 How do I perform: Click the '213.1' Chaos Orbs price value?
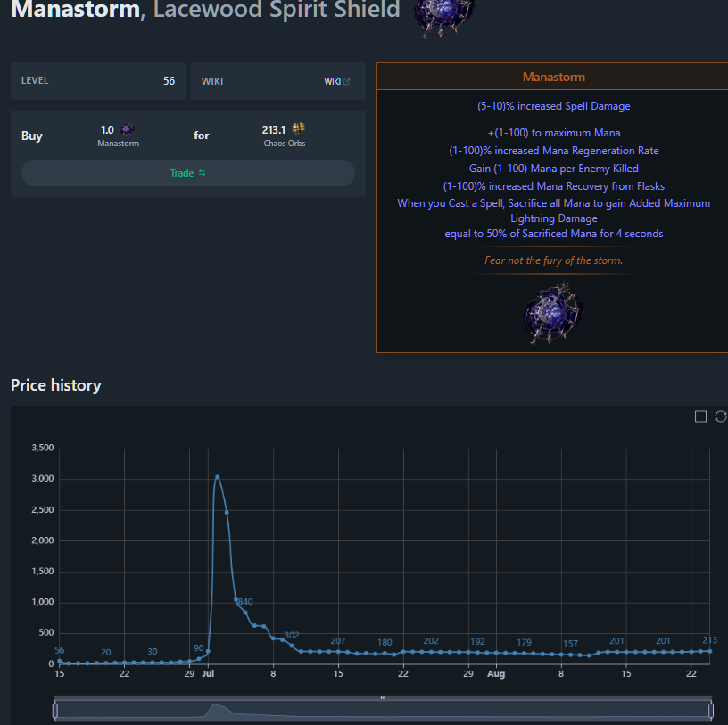[x=274, y=129]
